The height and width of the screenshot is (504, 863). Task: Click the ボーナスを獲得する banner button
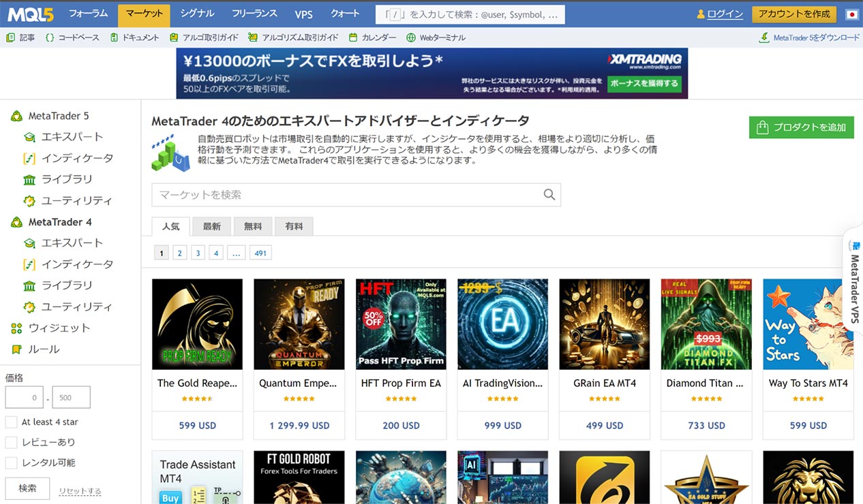click(x=644, y=84)
